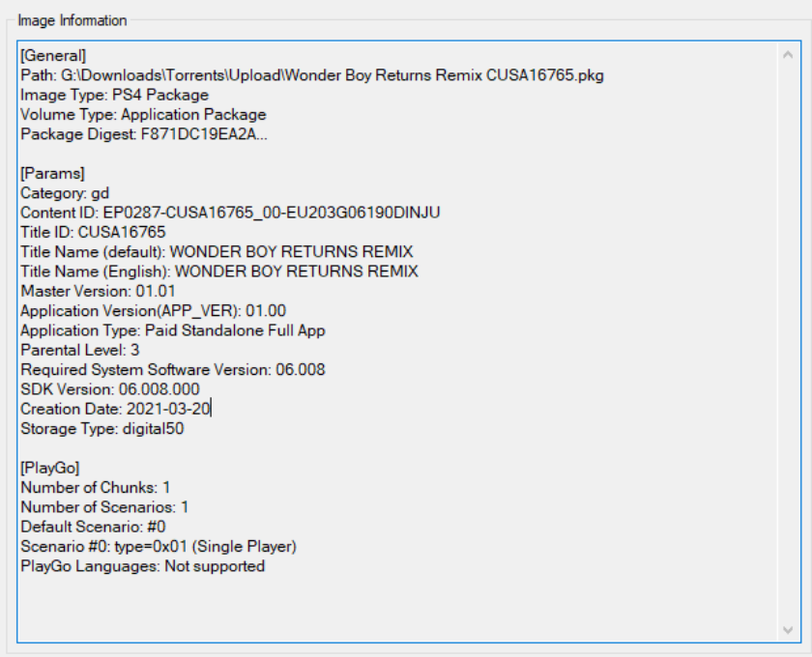Screen dimensions: 812x657
Task: Click the Title Name (English) line
Action: [219, 271]
